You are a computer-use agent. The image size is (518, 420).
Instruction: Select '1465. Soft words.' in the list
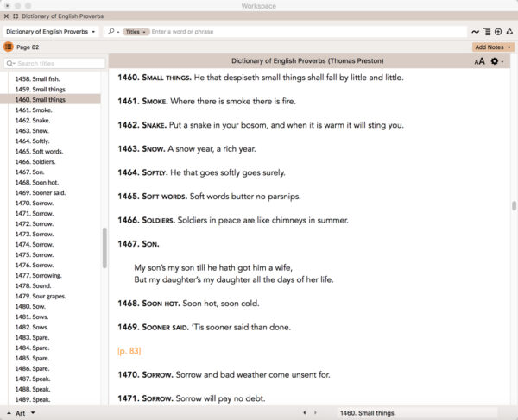(x=39, y=152)
